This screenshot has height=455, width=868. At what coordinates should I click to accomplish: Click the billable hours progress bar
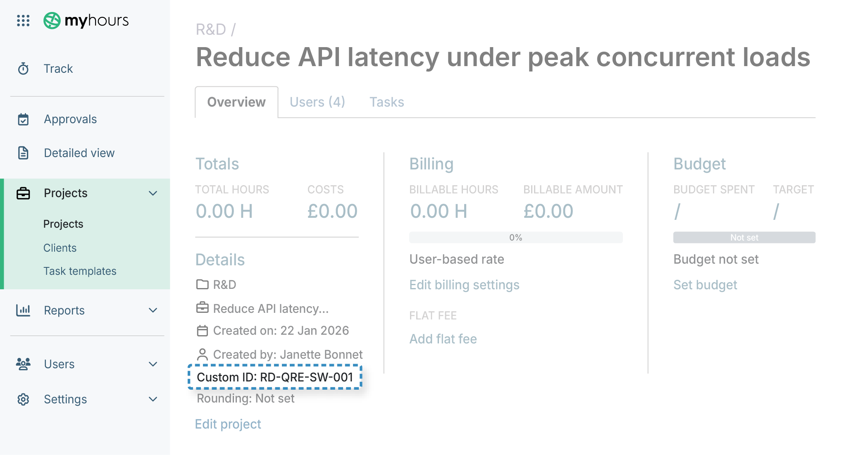pos(516,237)
